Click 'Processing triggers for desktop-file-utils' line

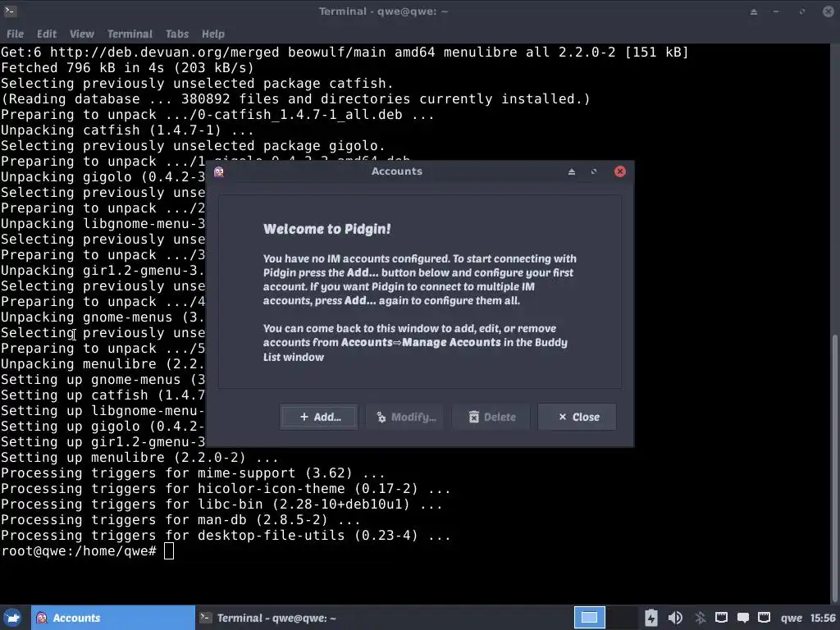pos(226,535)
